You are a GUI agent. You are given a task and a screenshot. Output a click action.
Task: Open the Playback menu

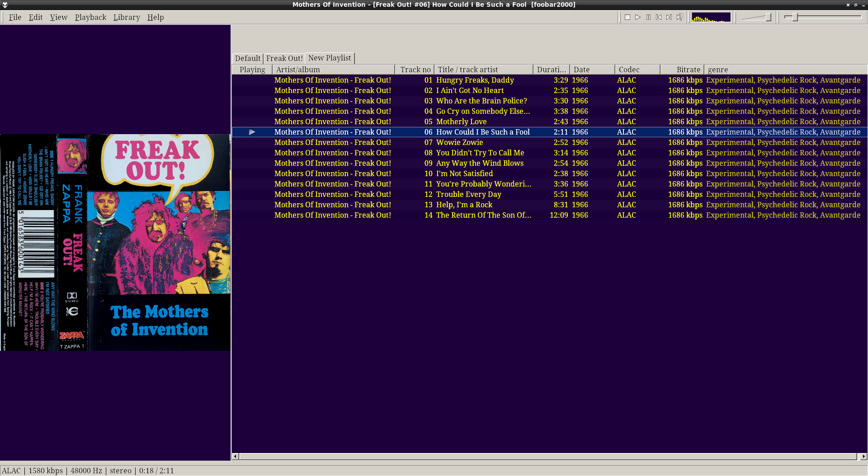click(x=90, y=17)
